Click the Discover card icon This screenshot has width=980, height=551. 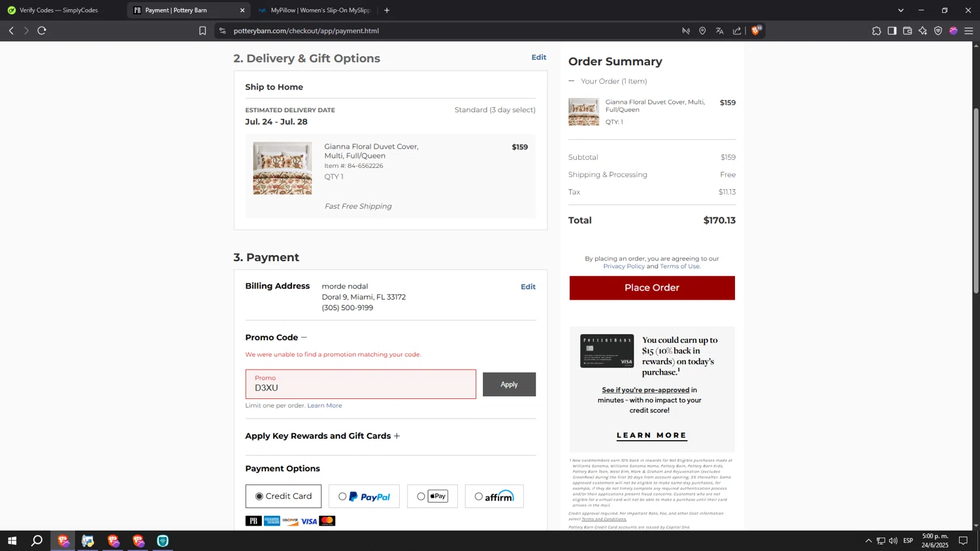pos(290,521)
